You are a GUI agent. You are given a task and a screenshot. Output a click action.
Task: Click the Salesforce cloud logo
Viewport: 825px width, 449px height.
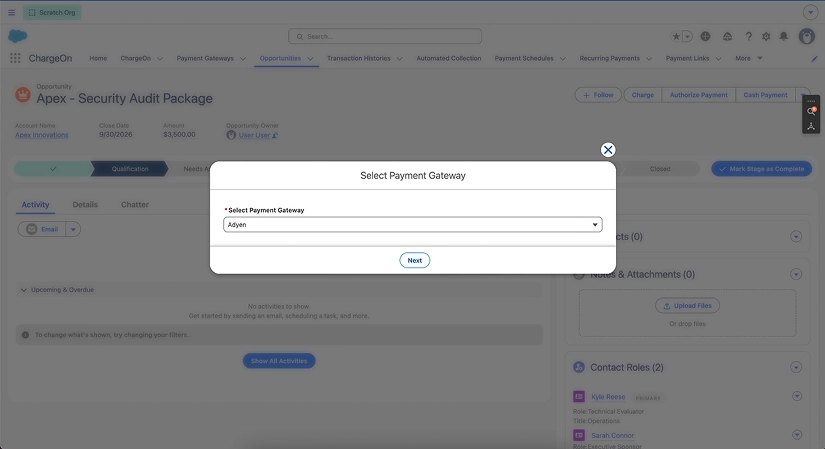pyautogui.click(x=18, y=36)
